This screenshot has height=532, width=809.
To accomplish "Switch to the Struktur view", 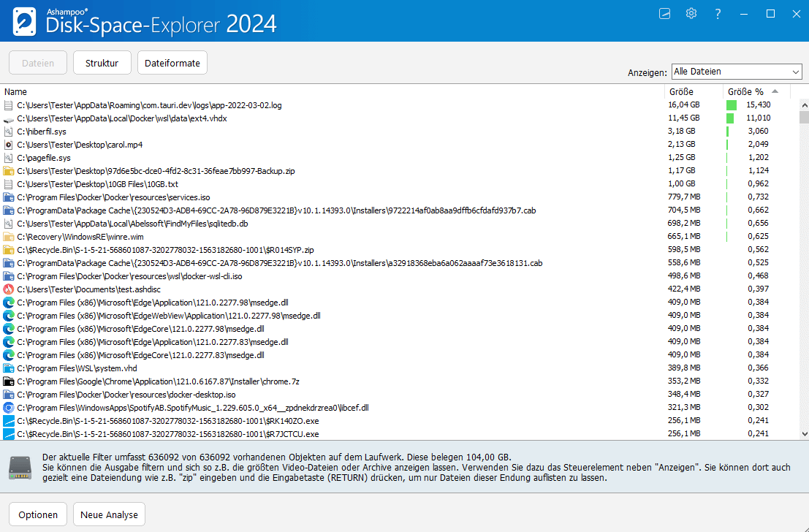I will 102,63.
